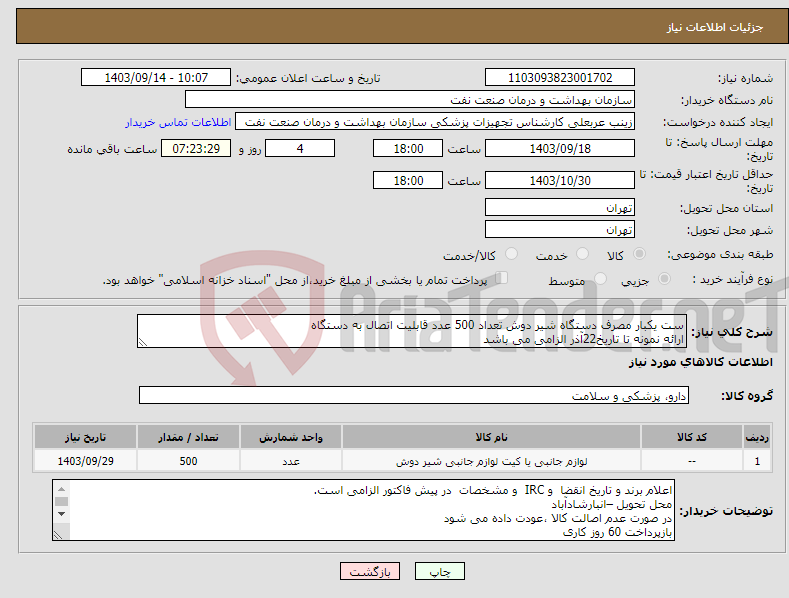
Task: Click the remaining time field 07:23:29
Action: click(196, 148)
